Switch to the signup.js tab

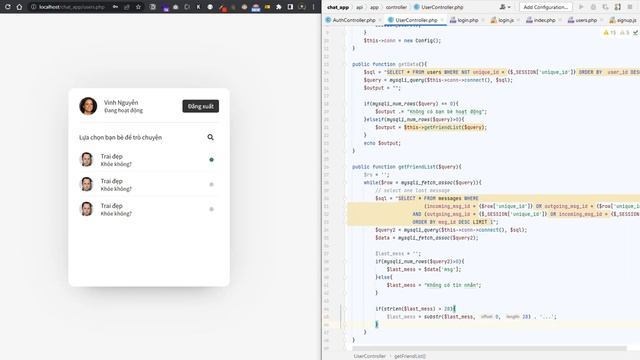623,20
